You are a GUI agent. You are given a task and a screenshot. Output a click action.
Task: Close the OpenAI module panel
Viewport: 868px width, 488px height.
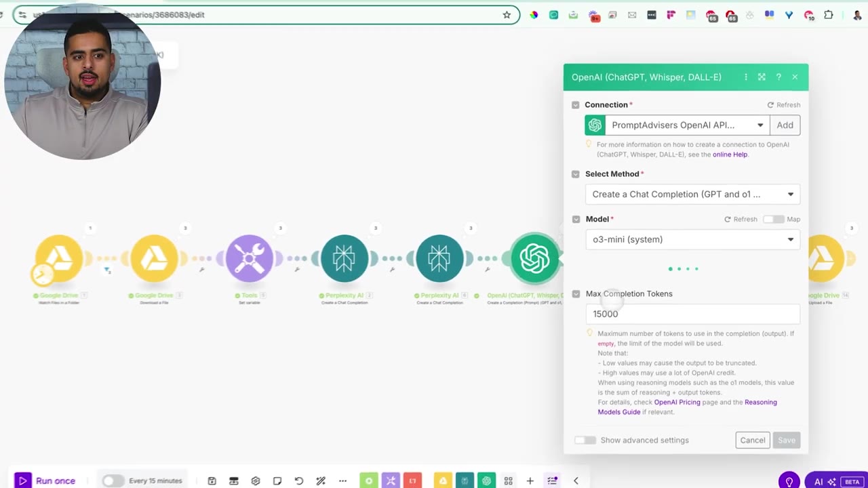click(795, 77)
